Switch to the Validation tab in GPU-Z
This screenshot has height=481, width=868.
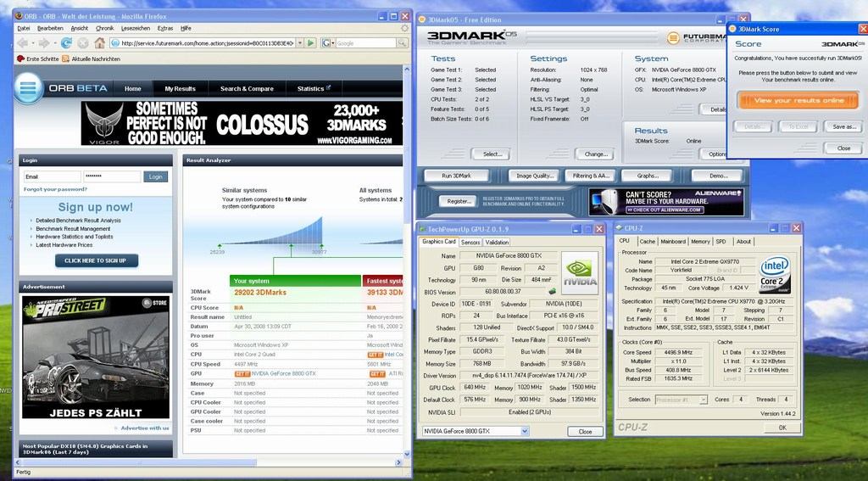497,242
